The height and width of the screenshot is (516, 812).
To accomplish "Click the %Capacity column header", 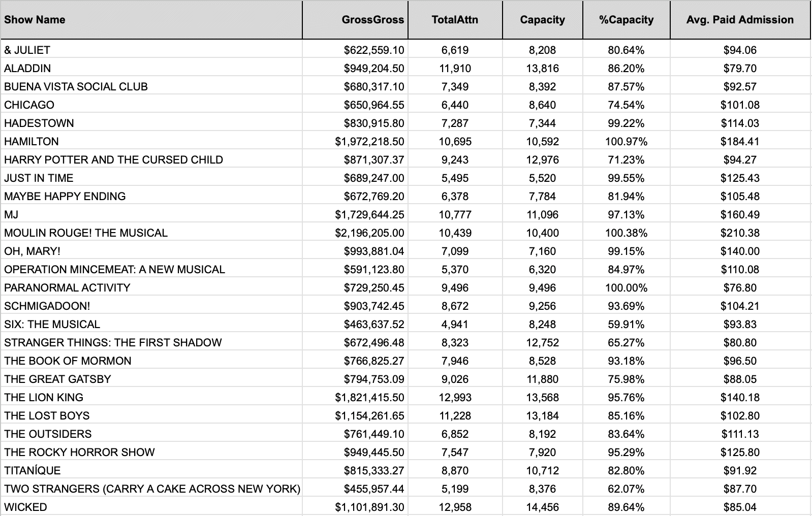I will (x=627, y=20).
